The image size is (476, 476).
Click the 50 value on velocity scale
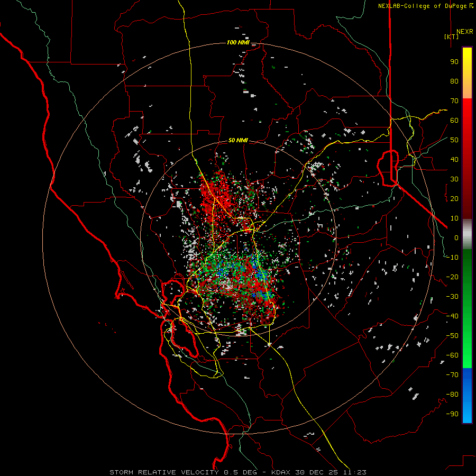coord(454,140)
